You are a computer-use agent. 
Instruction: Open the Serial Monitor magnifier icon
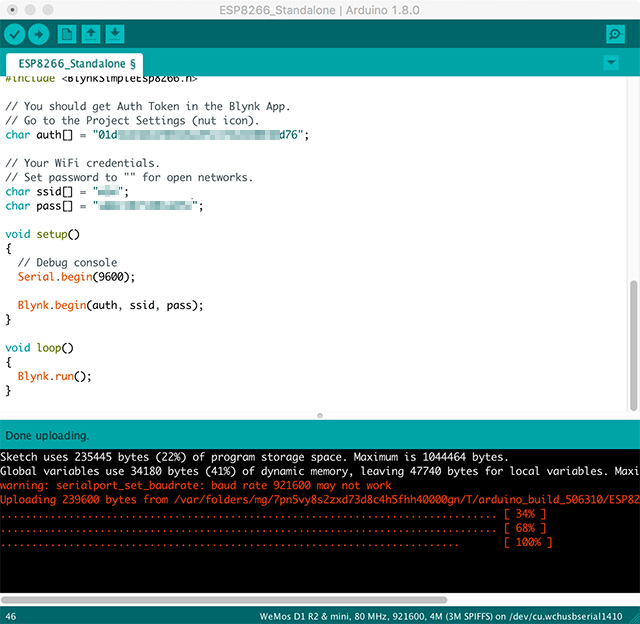(615, 34)
